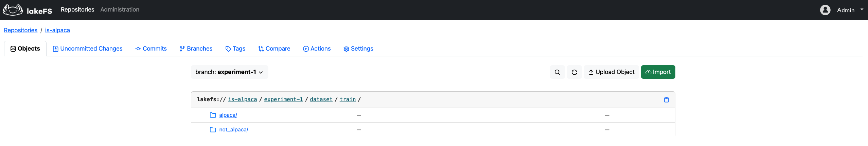Click the lakeFS logo icon
868x146 pixels.
coord(13,10)
